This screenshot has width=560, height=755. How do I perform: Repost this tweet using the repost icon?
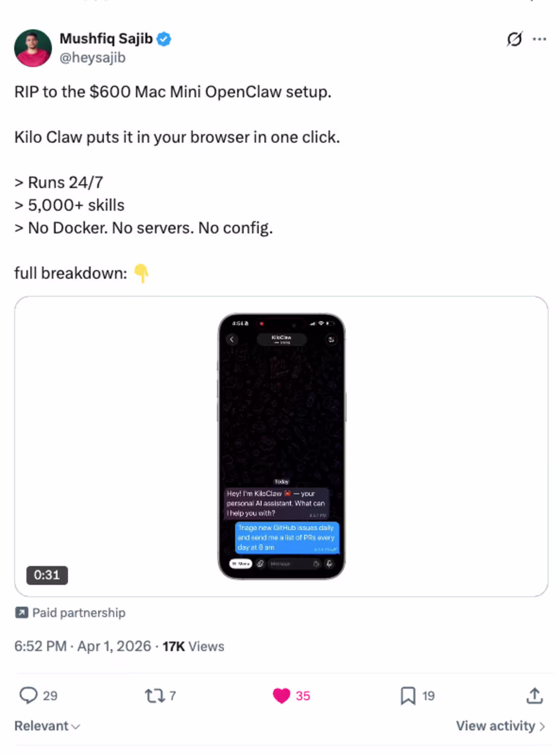(154, 695)
